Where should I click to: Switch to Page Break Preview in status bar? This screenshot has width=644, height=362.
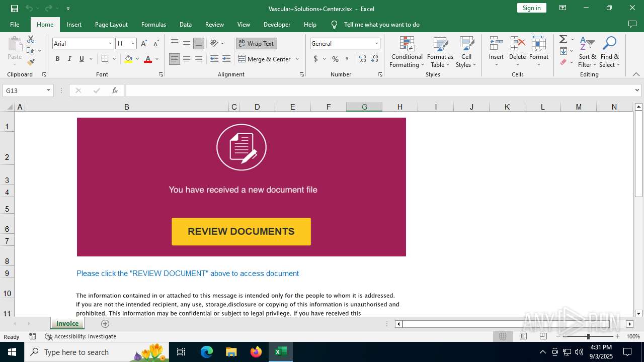pyautogui.click(x=543, y=336)
